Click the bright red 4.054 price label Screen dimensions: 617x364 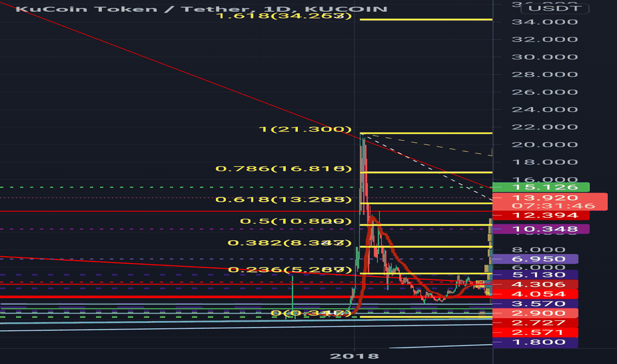click(x=536, y=294)
